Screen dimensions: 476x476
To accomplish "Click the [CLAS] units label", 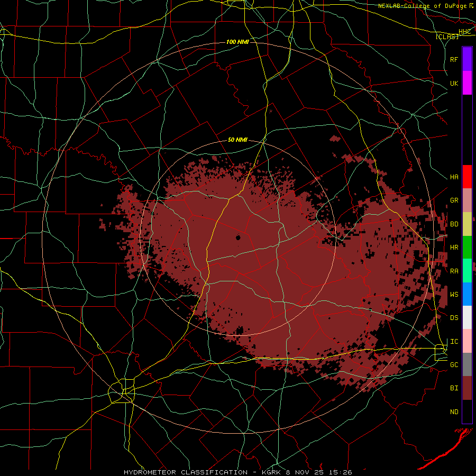I will (x=447, y=36).
